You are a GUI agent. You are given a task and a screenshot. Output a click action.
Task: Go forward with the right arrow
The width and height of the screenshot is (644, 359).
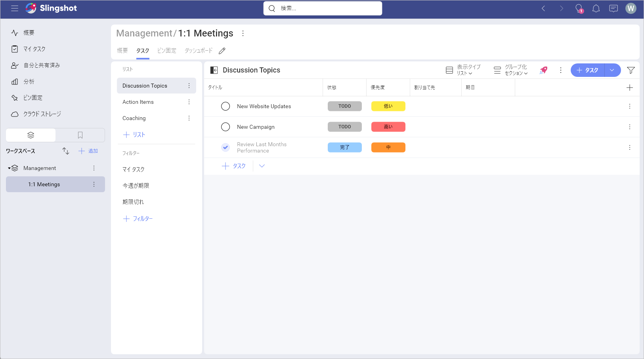point(561,8)
